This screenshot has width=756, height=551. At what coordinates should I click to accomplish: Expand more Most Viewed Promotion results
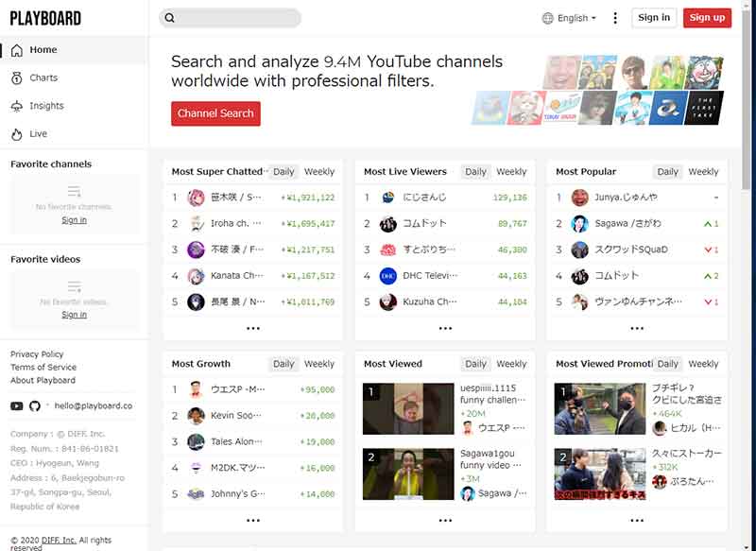(x=637, y=520)
